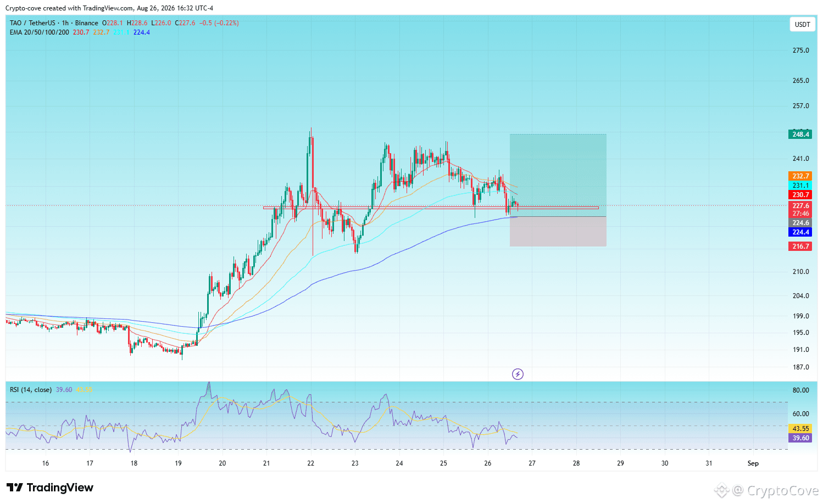This screenshot has height=504, width=823.
Task: Click the 265.0 price scale label
Action: tap(800, 81)
